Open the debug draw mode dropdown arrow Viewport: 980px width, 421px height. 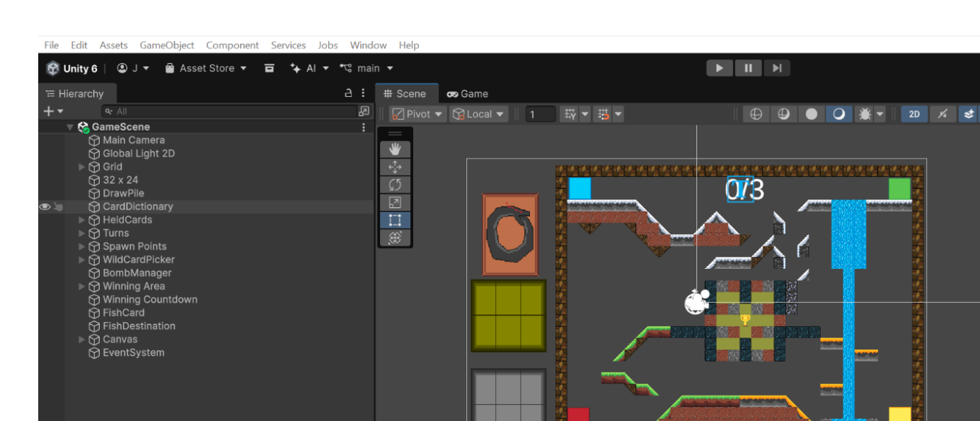pos(880,114)
